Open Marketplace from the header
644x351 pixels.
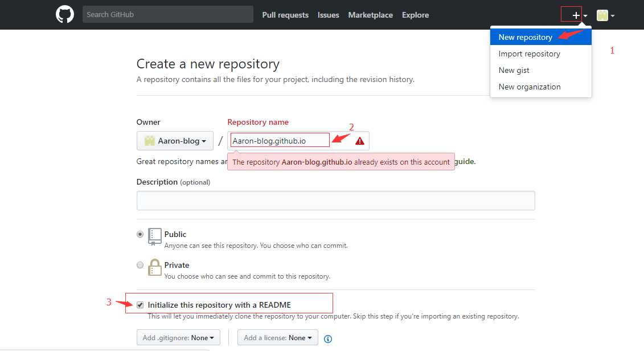pos(371,15)
